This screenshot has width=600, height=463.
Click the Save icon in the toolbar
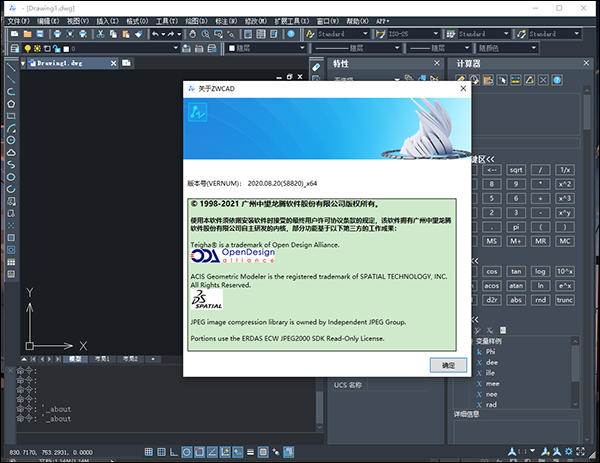[x=42, y=33]
